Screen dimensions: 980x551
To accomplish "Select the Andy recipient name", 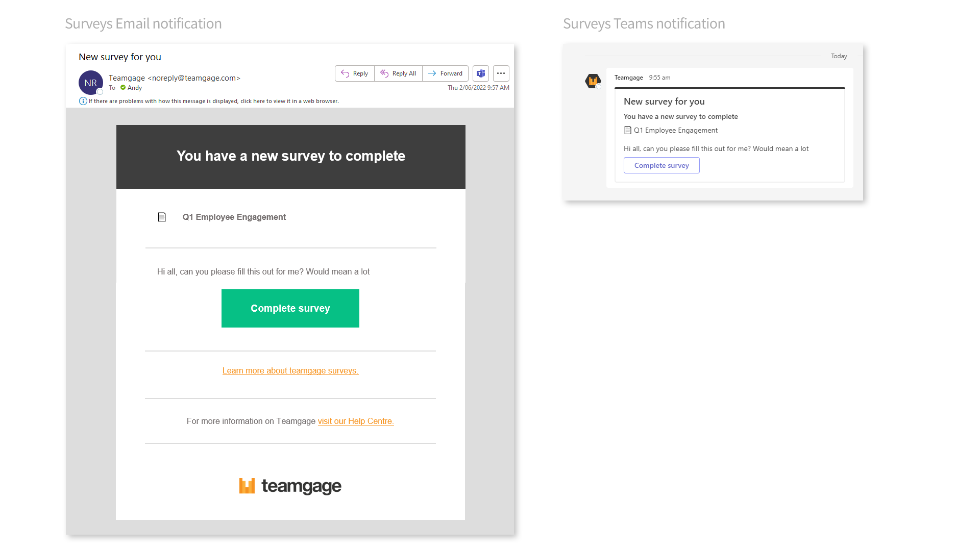I will (x=135, y=88).
